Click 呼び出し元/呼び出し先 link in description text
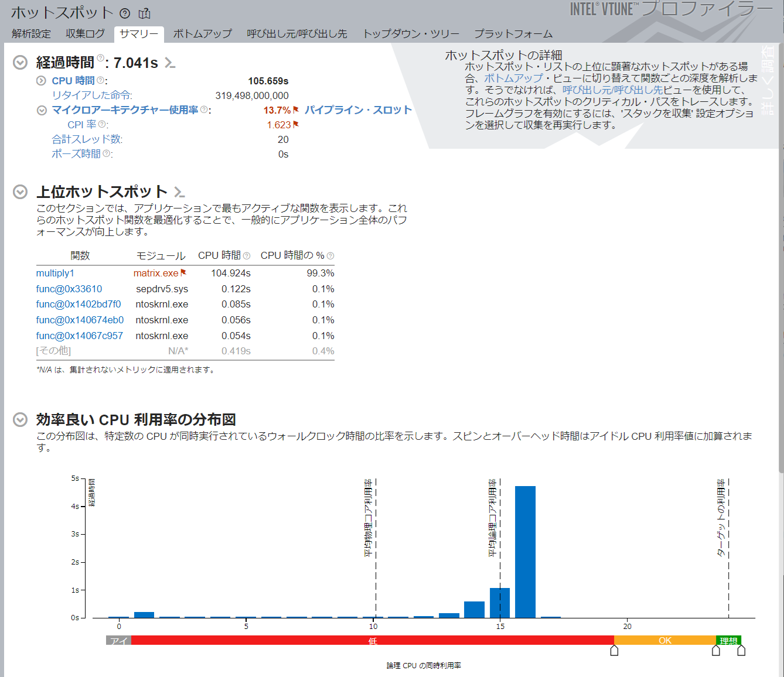The height and width of the screenshot is (677, 784). (x=612, y=90)
